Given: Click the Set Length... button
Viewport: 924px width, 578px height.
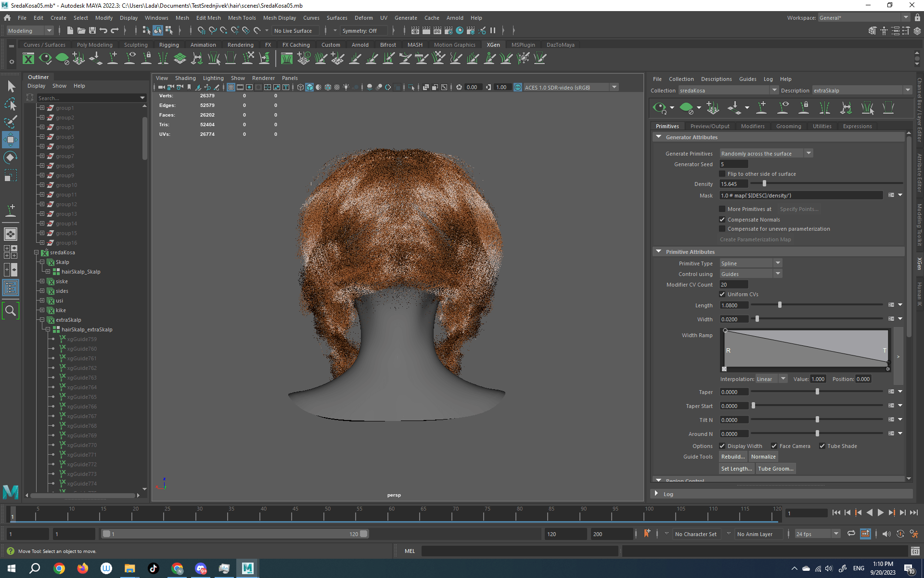Looking at the screenshot, I should click(x=736, y=469).
